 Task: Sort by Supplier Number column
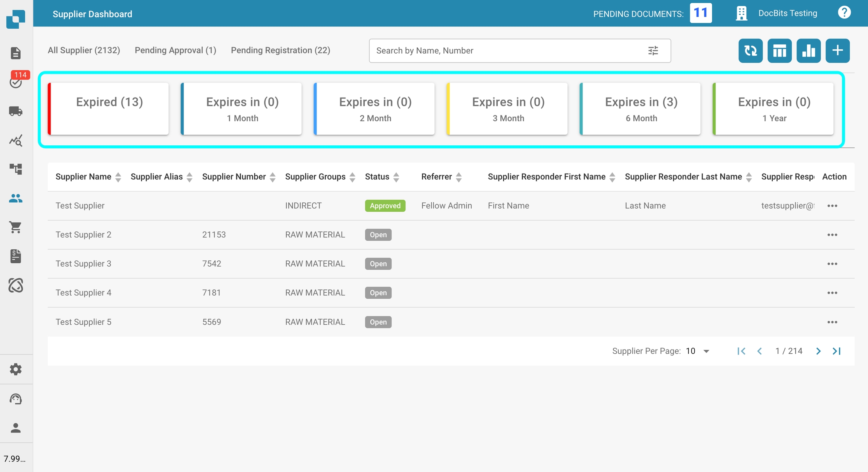pos(272,177)
